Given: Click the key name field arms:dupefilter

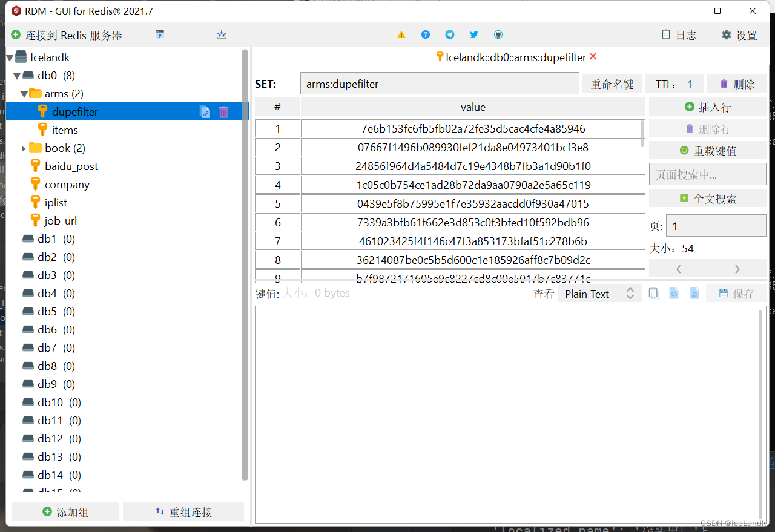Looking at the screenshot, I should tap(440, 84).
